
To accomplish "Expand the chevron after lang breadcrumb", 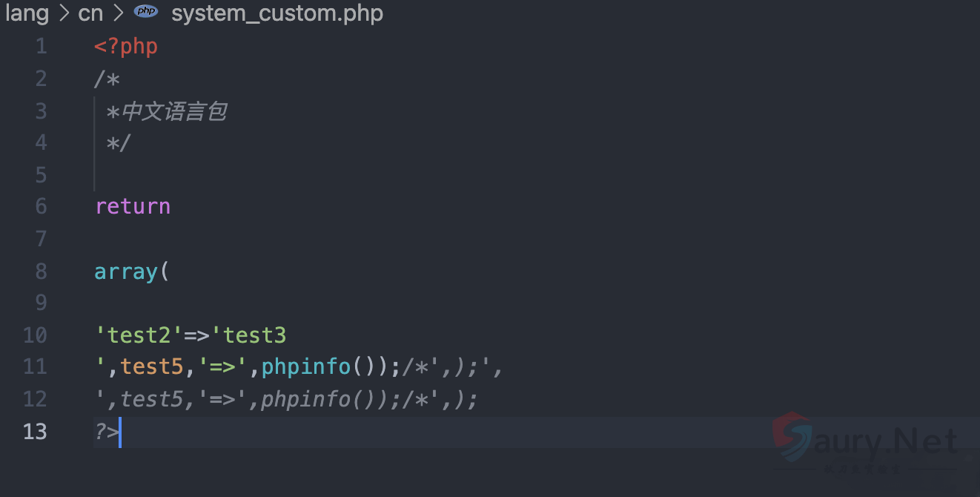I will 63,13.
